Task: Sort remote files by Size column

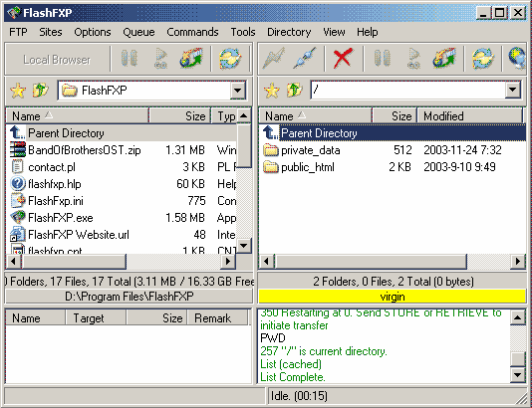Action: (395, 116)
